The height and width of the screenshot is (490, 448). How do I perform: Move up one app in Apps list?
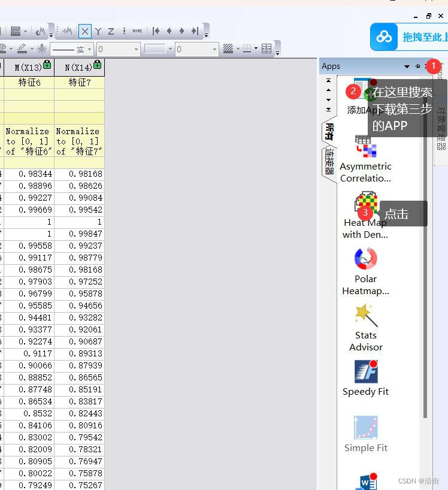(328, 90)
